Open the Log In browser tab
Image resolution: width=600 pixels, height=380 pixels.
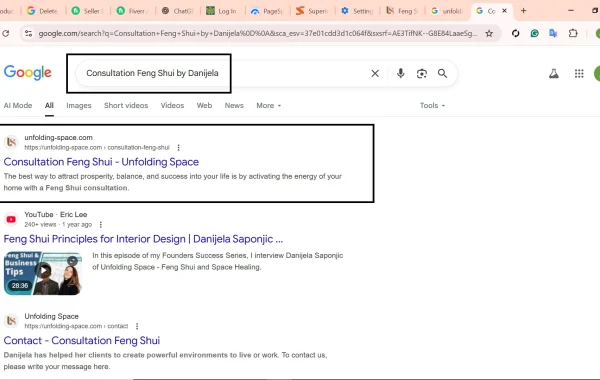(222, 11)
